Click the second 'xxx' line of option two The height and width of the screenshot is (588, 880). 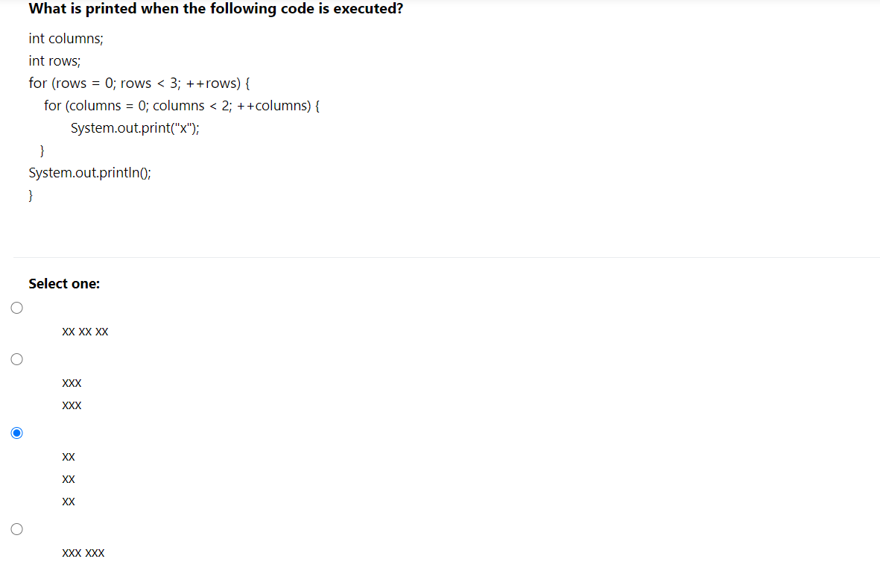(x=72, y=405)
